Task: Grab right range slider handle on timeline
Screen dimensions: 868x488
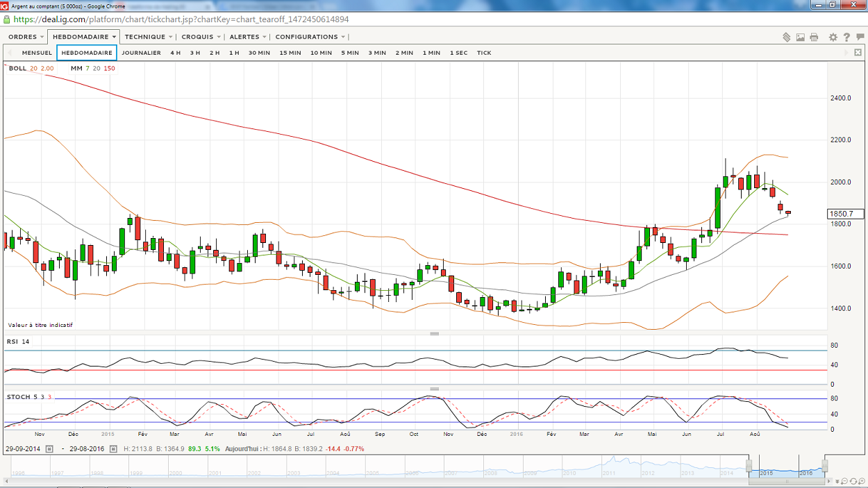Action: [825, 465]
